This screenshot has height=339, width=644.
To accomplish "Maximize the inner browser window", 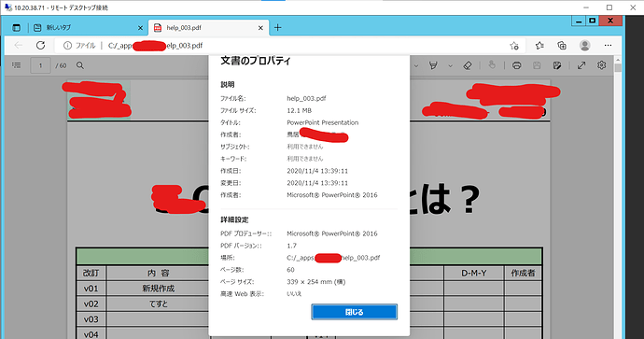I will [x=593, y=21].
